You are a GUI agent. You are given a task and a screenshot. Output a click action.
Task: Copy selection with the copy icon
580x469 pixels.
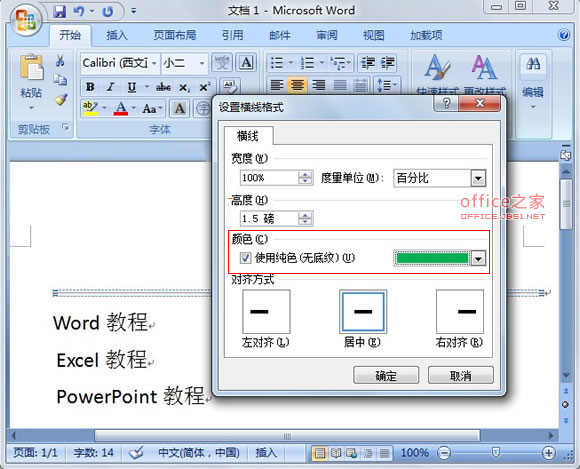60,80
